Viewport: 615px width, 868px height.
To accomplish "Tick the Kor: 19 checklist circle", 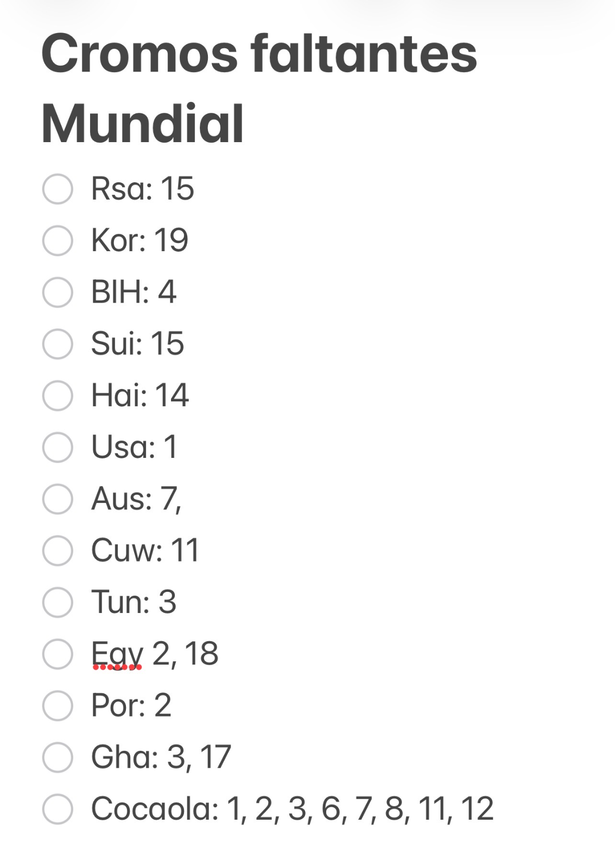I will 58,240.
